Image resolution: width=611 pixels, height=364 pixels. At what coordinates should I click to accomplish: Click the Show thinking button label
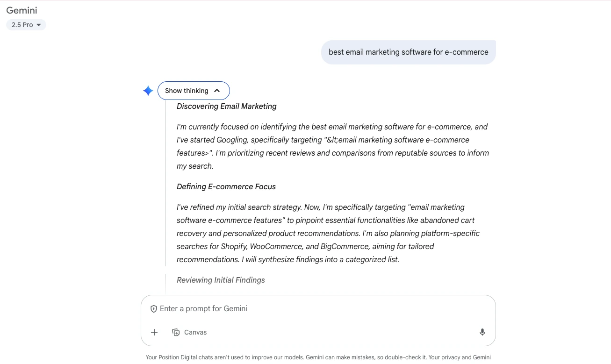point(187,91)
